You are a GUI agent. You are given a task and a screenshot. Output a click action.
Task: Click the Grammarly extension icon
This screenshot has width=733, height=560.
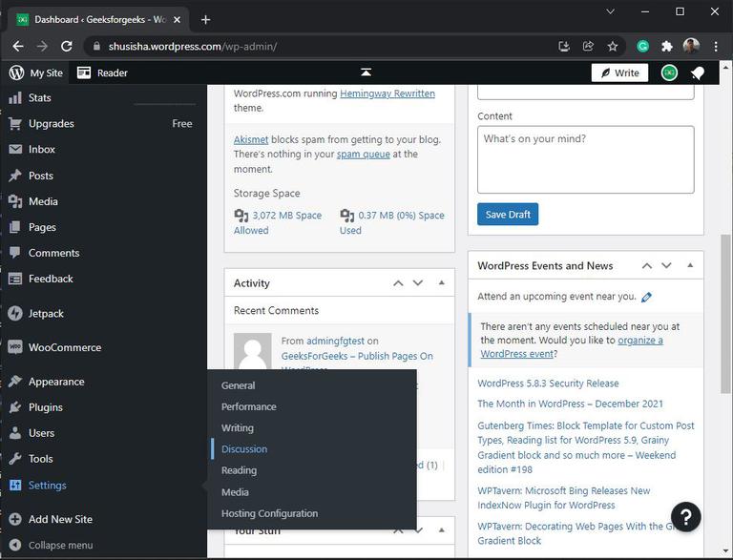[642, 47]
